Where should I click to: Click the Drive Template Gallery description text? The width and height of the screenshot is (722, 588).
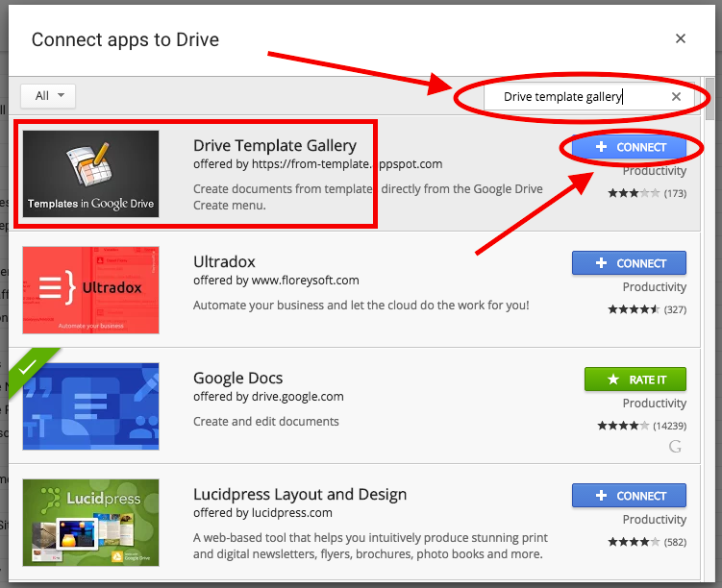point(368,197)
